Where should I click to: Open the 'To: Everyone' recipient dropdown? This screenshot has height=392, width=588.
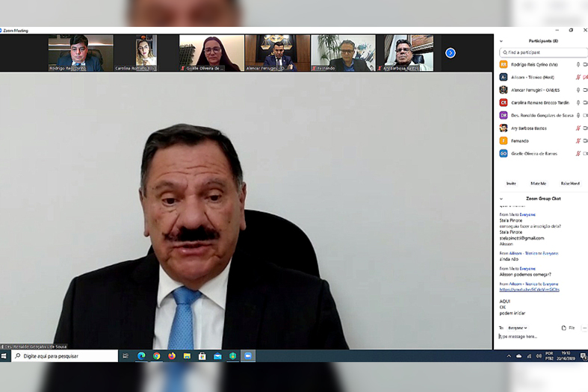518,328
